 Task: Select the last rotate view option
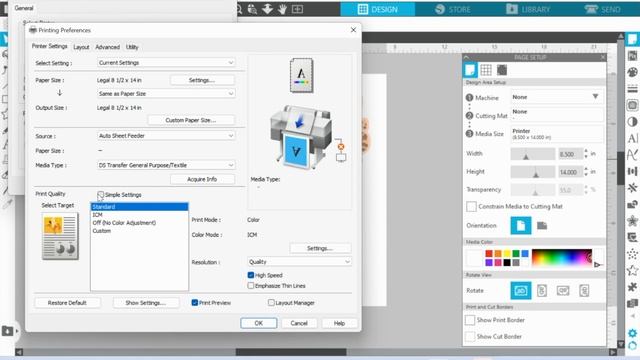[x=584, y=291]
